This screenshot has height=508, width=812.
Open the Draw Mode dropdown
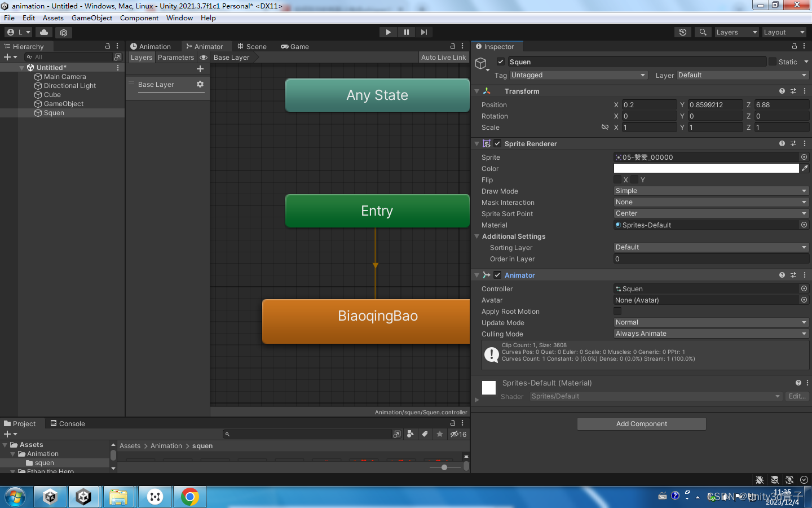click(711, 191)
